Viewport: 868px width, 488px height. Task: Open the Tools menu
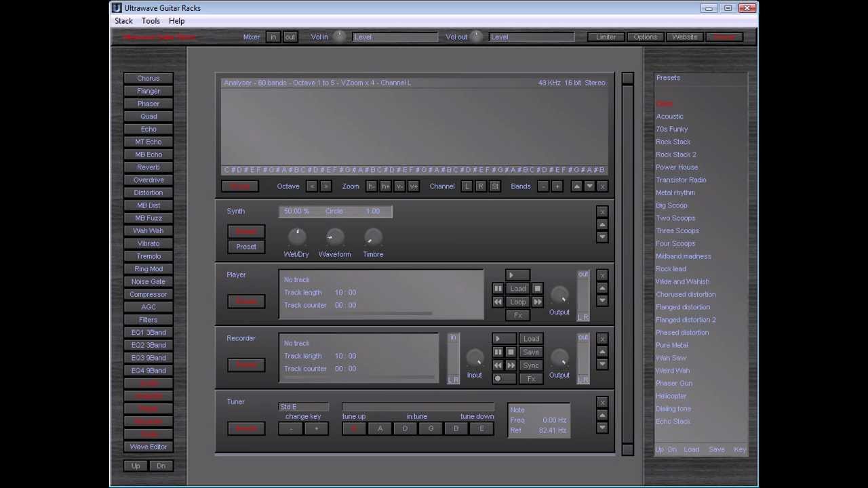[x=151, y=21]
